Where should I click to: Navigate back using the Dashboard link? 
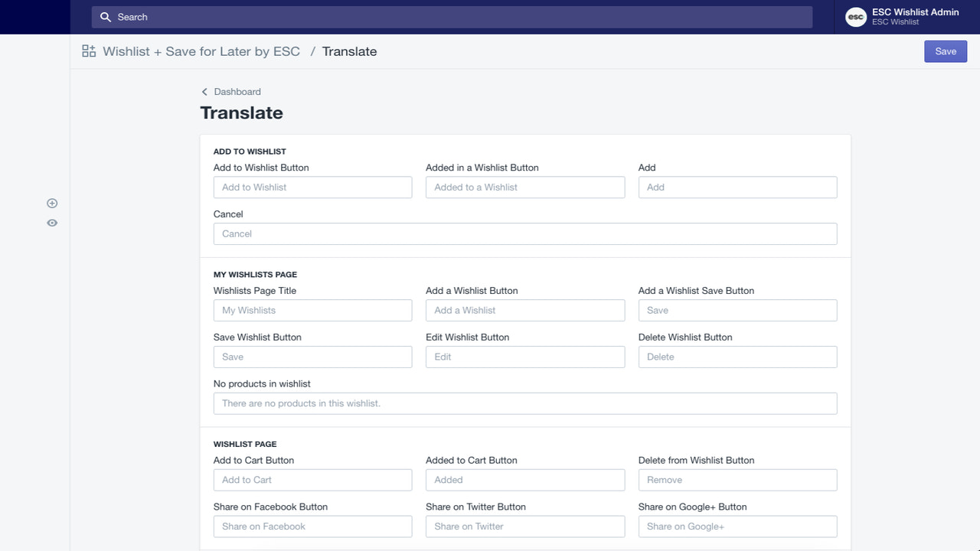coord(237,91)
